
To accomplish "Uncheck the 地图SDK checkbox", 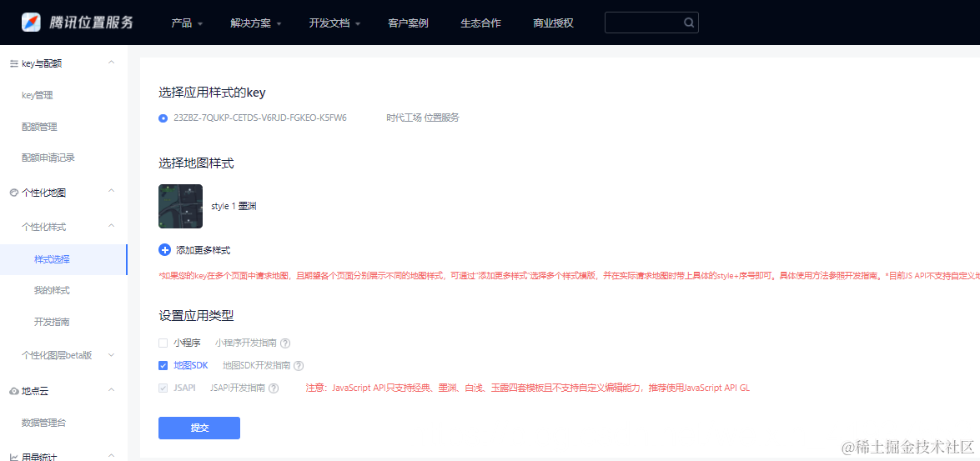I will pyautogui.click(x=163, y=365).
